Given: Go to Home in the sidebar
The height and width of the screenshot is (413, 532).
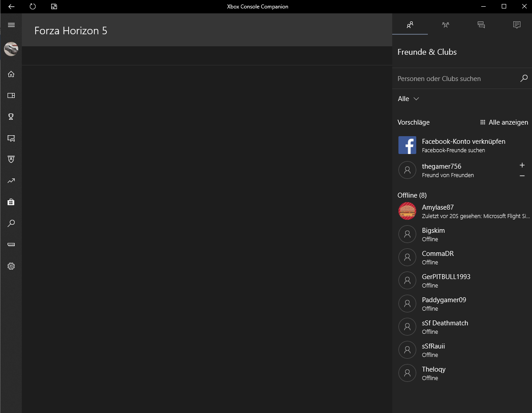Looking at the screenshot, I should tap(11, 74).
